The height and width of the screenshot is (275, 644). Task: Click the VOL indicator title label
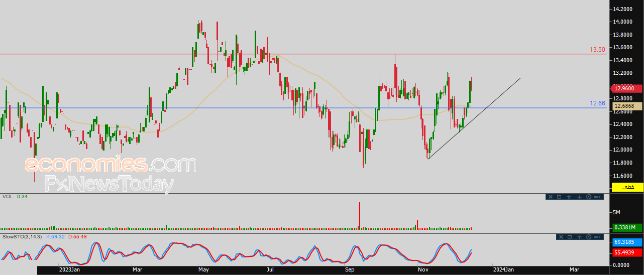click(x=8, y=196)
